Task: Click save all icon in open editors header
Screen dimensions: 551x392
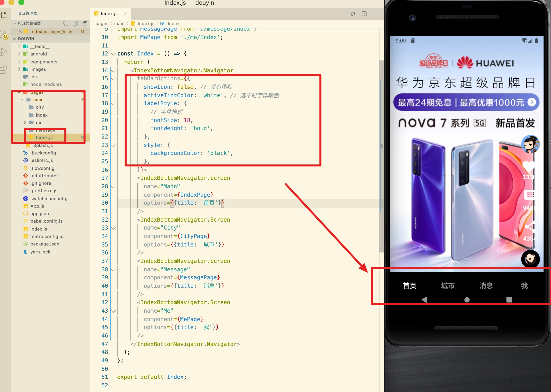Action: point(75,23)
